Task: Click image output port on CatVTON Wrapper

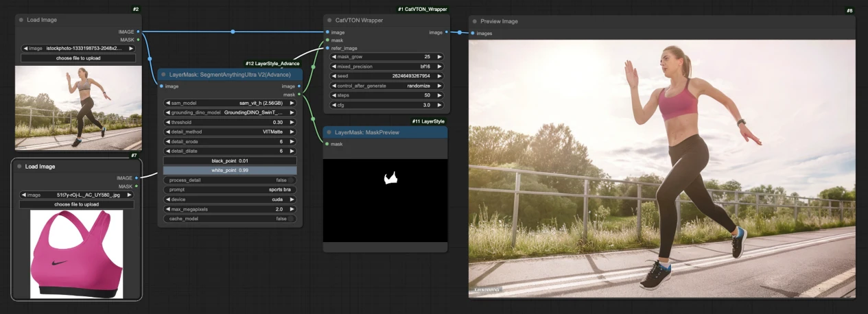Action: tap(447, 32)
